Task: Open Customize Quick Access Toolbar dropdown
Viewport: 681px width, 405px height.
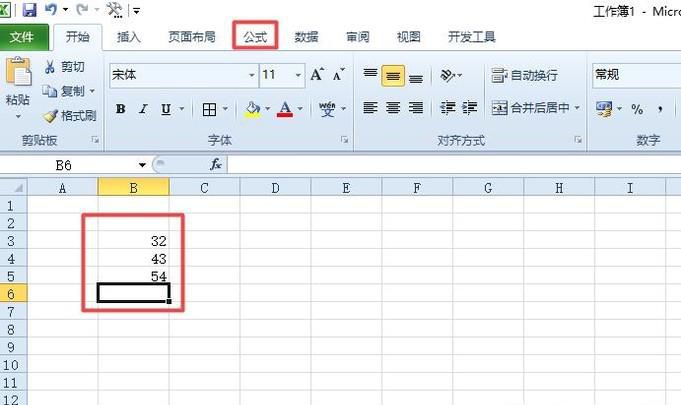Action: [x=136, y=10]
